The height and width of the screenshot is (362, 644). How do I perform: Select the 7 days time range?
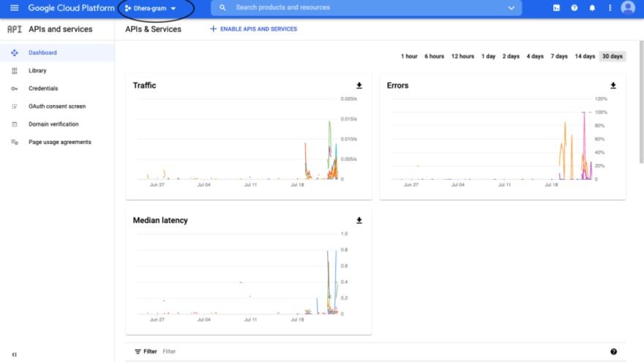point(559,56)
